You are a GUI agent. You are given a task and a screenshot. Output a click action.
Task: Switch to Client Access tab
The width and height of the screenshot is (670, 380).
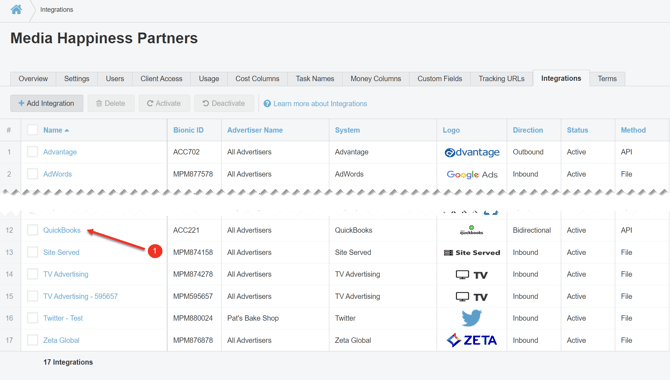(x=162, y=79)
